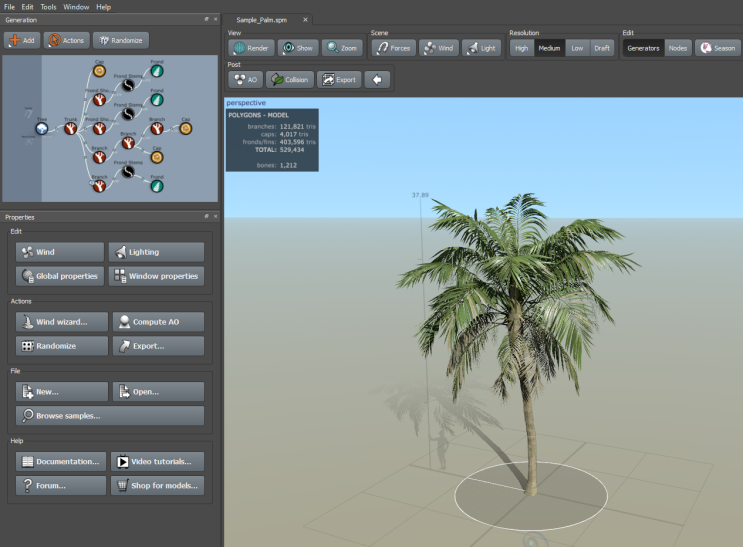Viewport: 743px width, 547px height.
Task: Open Lighting properties
Action: [156, 252]
